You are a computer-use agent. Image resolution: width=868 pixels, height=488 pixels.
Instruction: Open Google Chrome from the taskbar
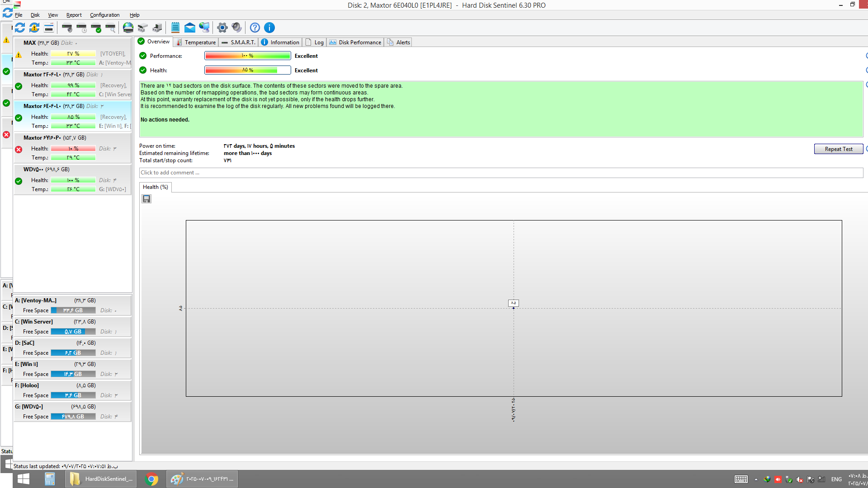(152, 479)
